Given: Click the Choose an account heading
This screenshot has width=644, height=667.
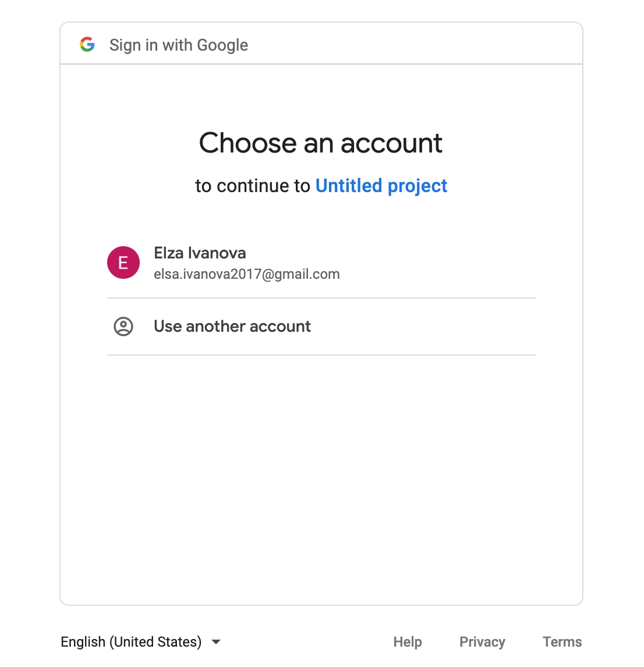Looking at the screenshot, I should click(x=321, y=143).
